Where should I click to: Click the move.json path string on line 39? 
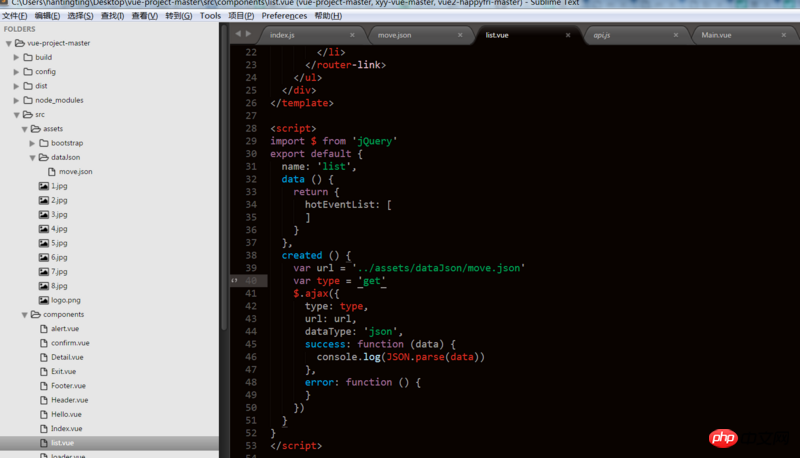438,268
